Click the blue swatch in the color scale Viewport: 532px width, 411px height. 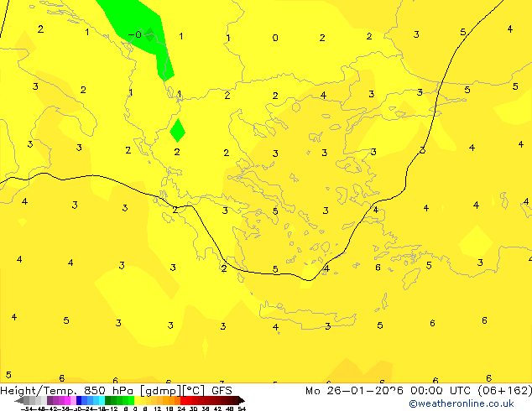(x=81, y=400)
